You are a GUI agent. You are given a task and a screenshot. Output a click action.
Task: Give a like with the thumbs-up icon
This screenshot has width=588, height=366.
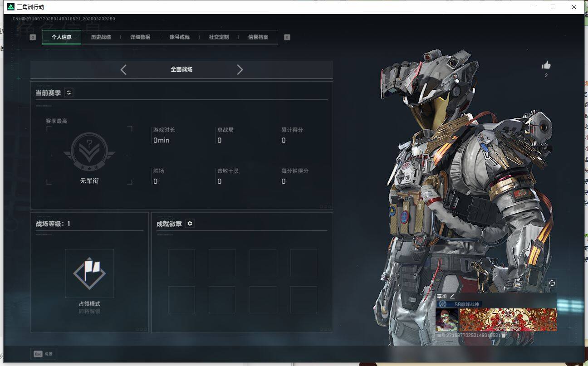pos(546,65)
